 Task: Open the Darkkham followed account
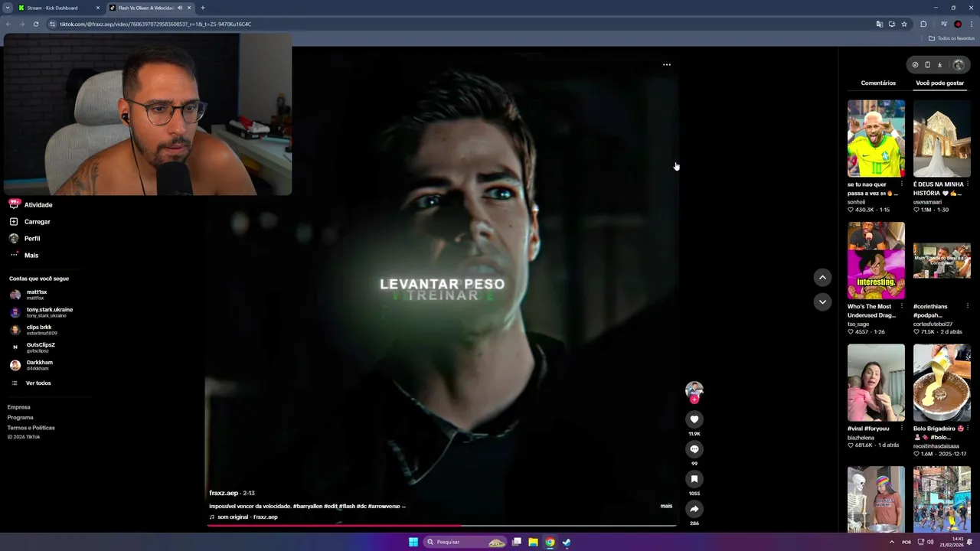[31, 364]
